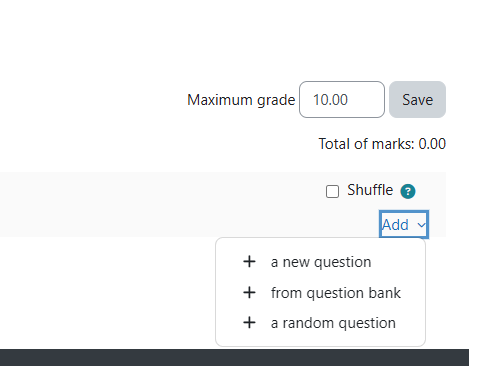The image size is (479, 366).
Task: Click the plus icon beside a new question
Action: point(249,262)
